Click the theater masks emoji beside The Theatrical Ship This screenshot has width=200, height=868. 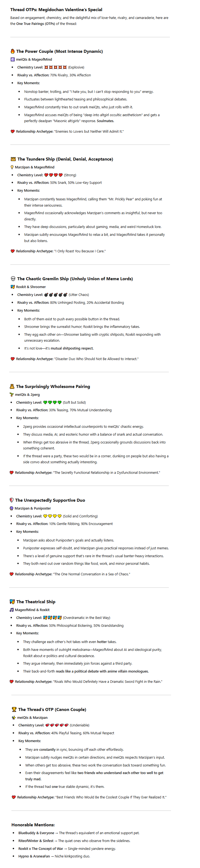click(12, 602)
